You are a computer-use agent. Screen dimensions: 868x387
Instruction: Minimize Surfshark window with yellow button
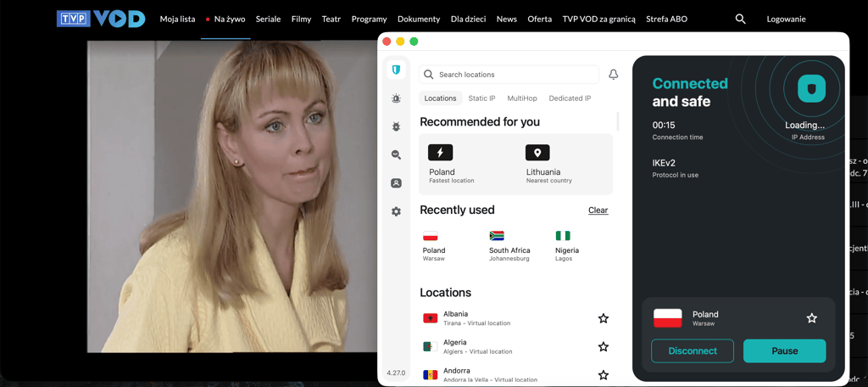click(x=400, y=42)
